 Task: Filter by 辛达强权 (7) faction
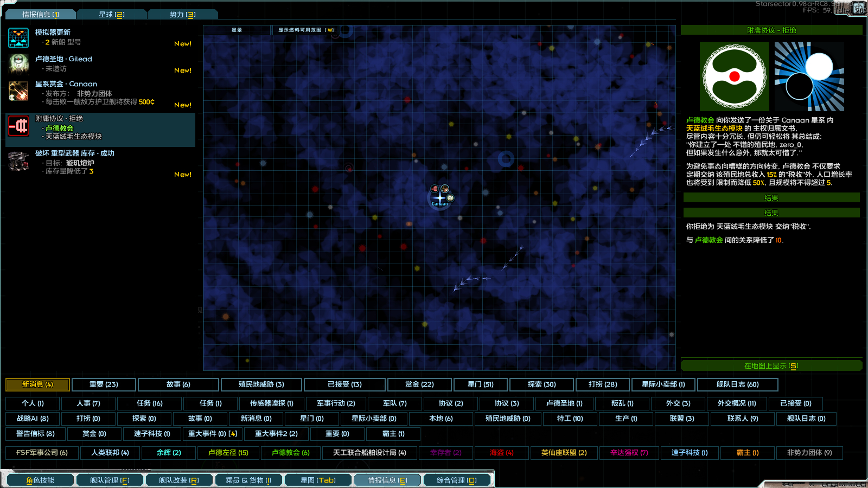[x=629, y=453]
